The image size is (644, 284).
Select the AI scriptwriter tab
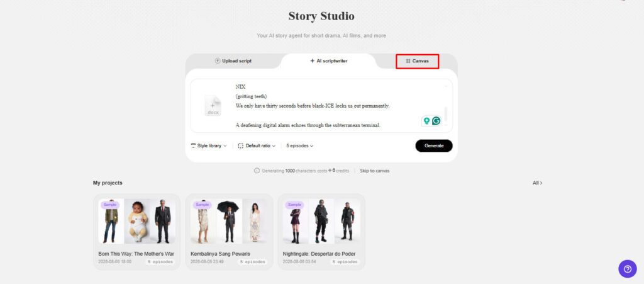tap(328, 61)
